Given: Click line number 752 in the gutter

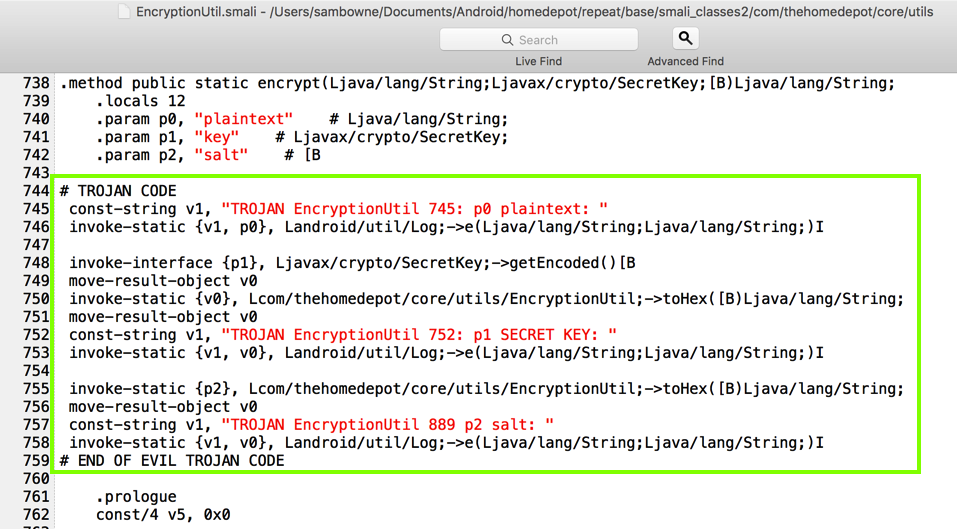Looking at the screenshot, I should (x=36, y=335).
